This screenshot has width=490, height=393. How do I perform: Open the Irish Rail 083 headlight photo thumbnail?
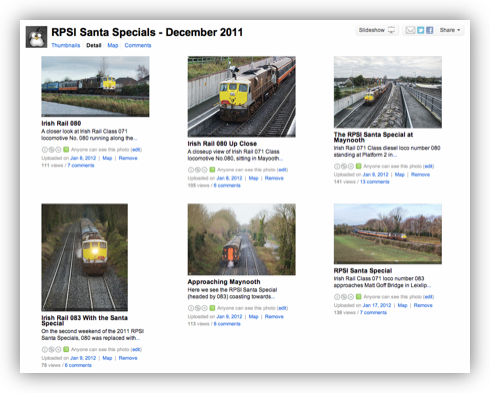[x=85, y=257]
